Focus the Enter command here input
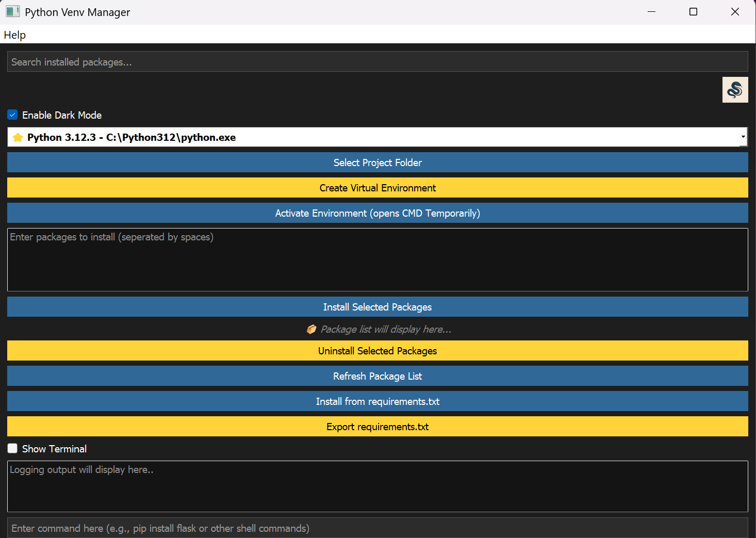 coord(377,528)
